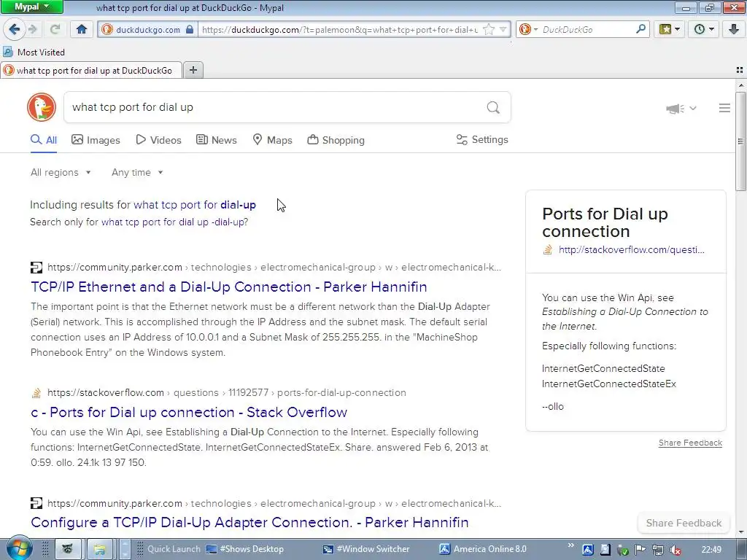Switch to the Maps results tab
Screen dimensions: 747x560
coord(272,140)
